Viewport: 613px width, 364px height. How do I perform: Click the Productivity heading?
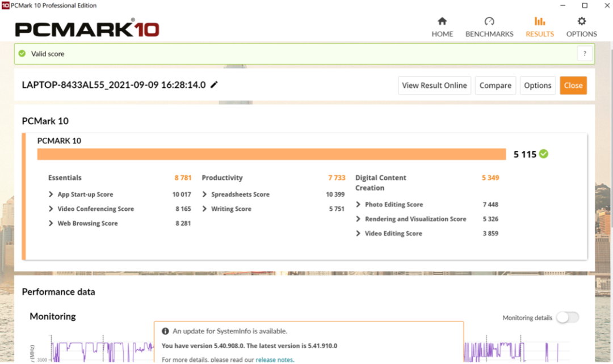tap(222, 177)
